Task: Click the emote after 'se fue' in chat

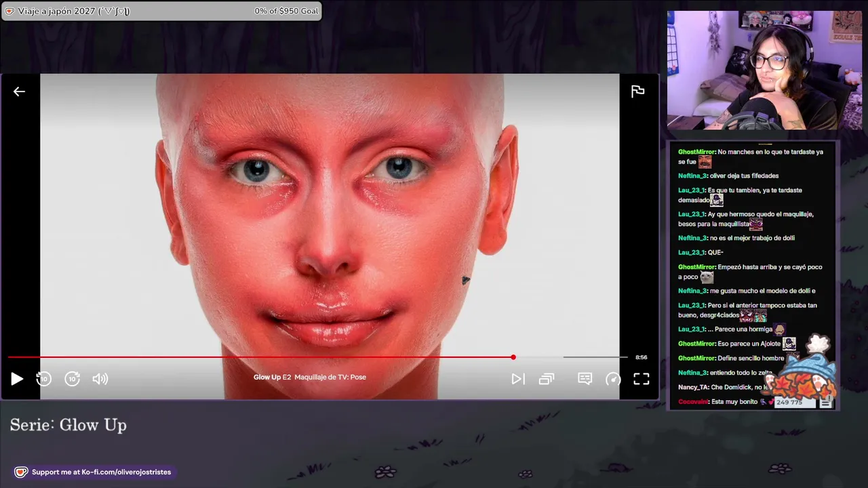Action: pyautogui.click(x=705, y=162)
